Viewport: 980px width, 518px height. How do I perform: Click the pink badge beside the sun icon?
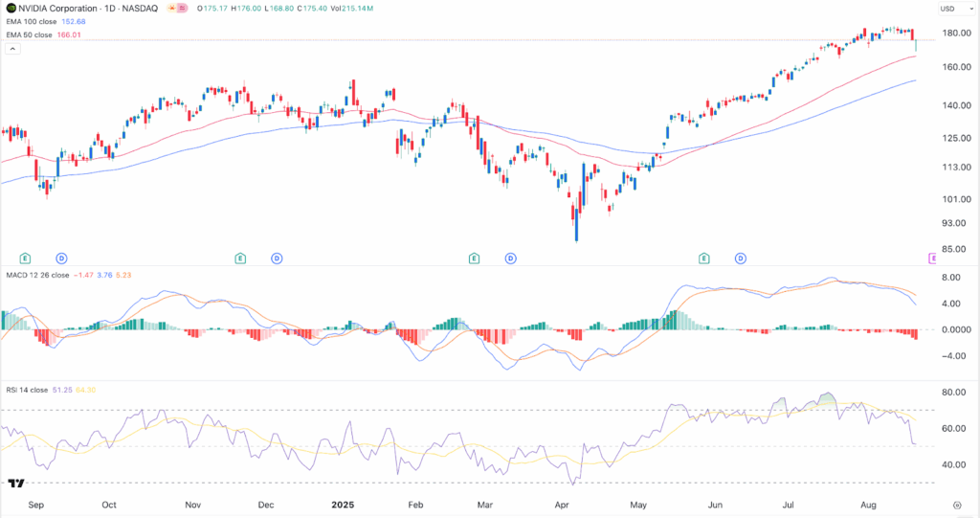click(183, 8)
